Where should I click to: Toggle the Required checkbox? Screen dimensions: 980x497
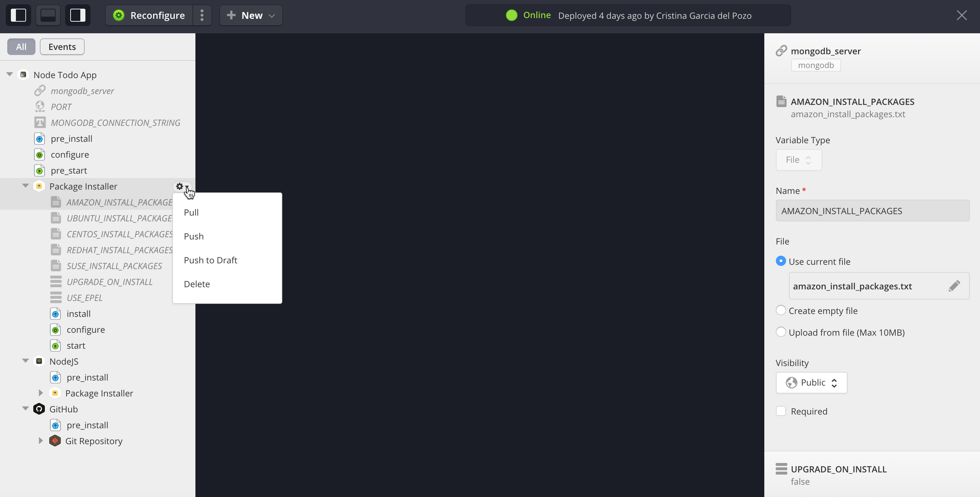pyautogui.click(x=782, y=411)
